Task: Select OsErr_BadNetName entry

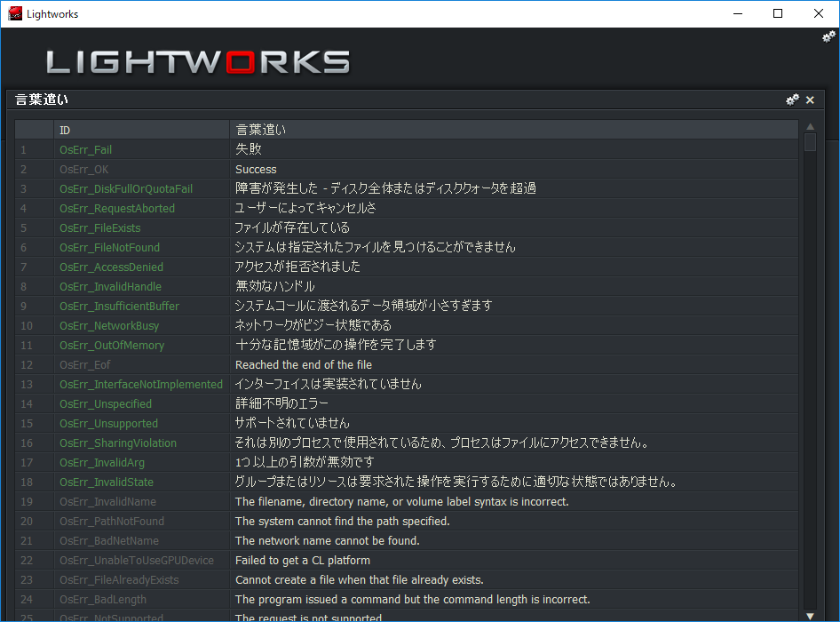Action: pyautogui.click(x=141, y=541)
